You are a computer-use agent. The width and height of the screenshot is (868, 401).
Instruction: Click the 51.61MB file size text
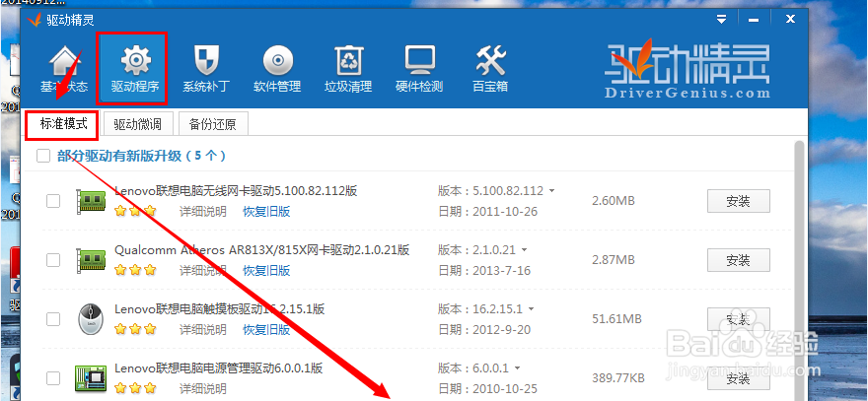point(616,318)
